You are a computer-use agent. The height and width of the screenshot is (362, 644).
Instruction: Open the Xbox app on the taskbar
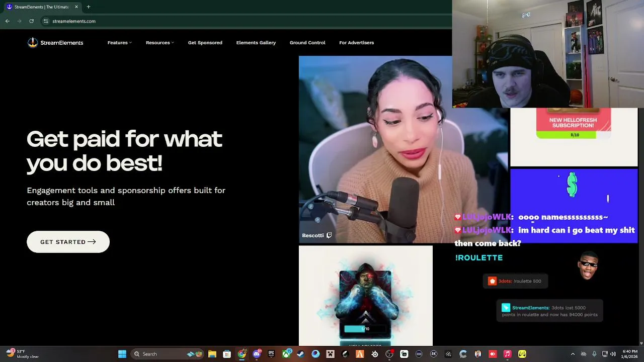pos(287,354)
